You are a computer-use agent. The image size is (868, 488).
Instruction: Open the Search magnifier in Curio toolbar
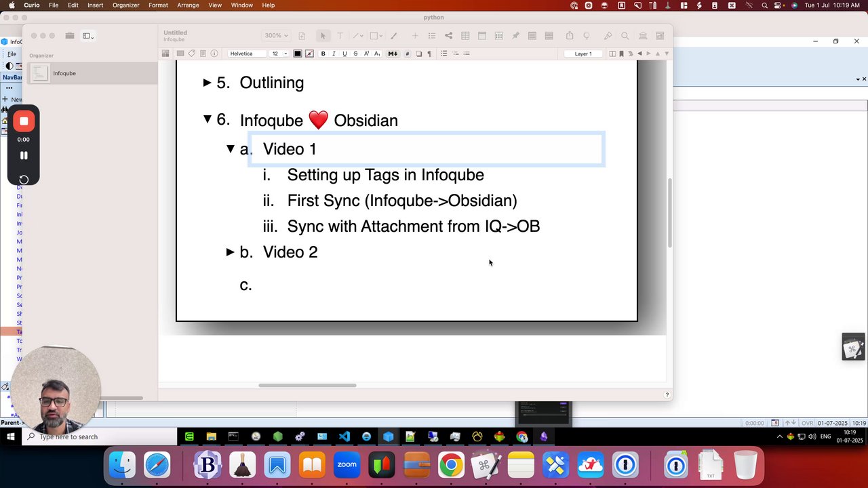click(x=625, y=35)
